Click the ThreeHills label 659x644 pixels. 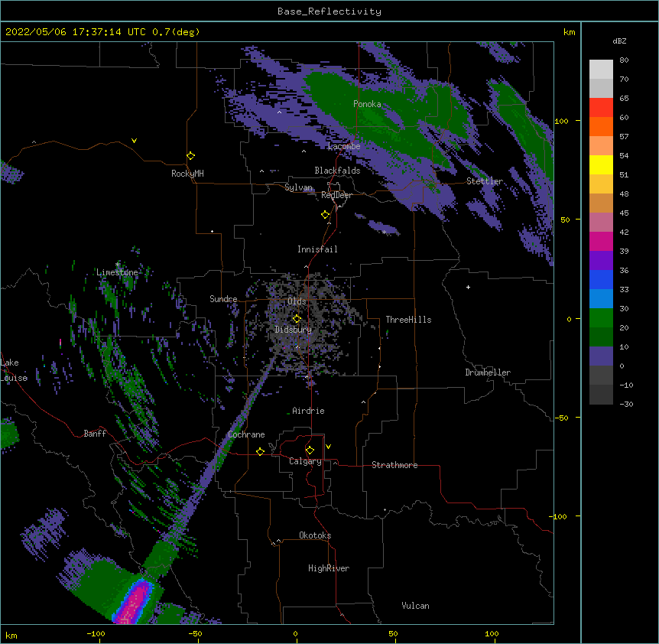[408, 320]
